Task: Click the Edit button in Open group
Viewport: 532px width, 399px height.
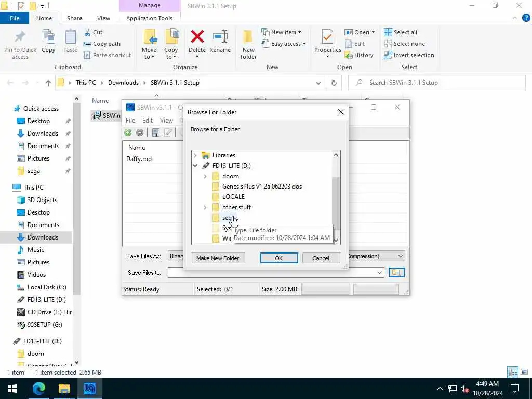Action: click(x=355, y=44)
